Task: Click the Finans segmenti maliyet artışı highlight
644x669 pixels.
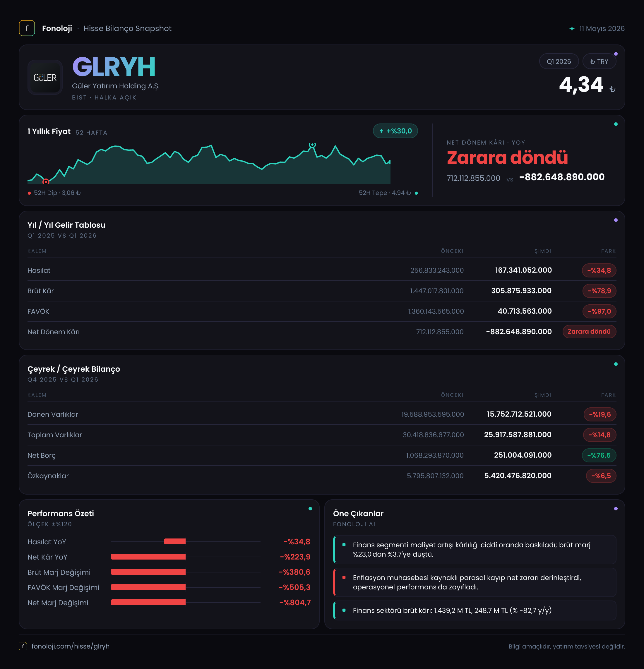Action: click(x=475, y=550)
